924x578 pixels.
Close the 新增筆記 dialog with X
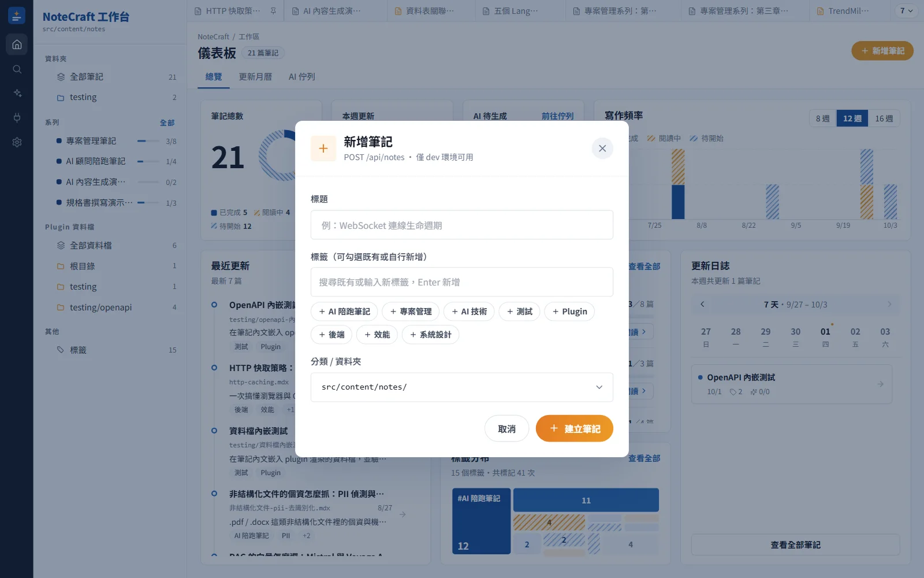pyautogui.click(x=602, y=149)
